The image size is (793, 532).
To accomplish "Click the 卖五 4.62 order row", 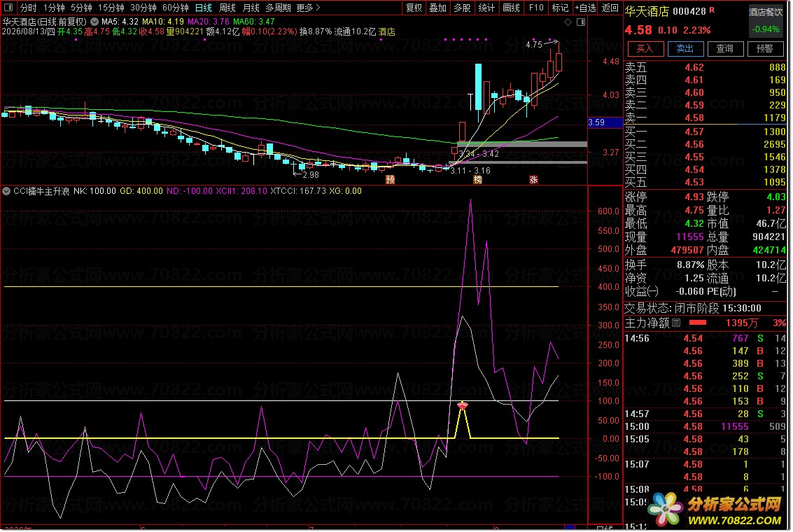I will click(705, 67).
